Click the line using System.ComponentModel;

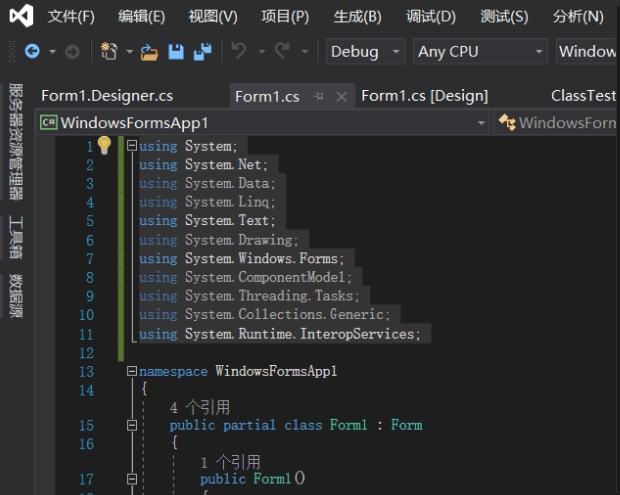tap(245, 277)
